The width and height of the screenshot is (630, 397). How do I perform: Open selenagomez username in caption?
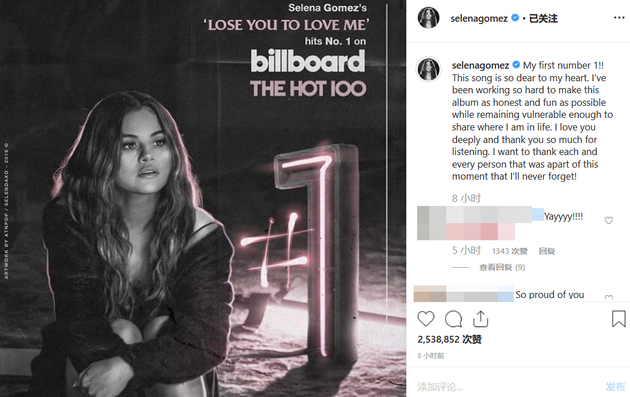(x=480, y=65)
